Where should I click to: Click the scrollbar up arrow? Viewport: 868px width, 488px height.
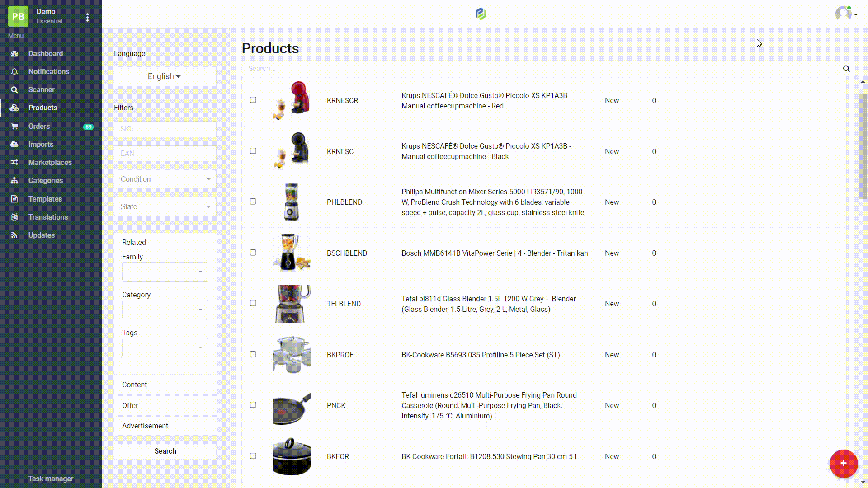(863, 82)
